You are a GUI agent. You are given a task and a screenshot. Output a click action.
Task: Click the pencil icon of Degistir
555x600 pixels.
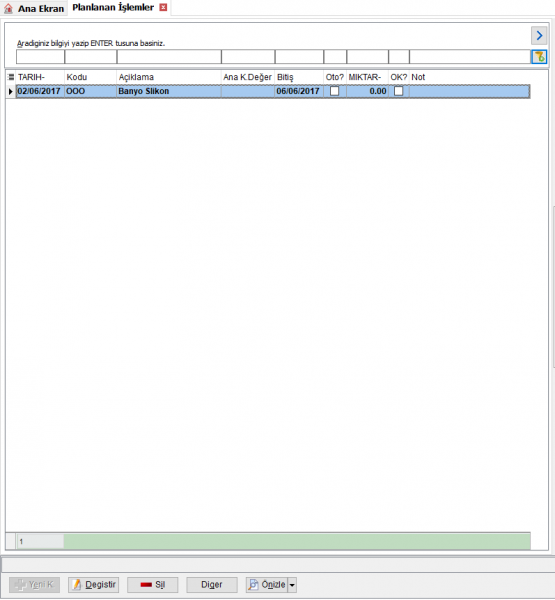(x=77, y=584)
